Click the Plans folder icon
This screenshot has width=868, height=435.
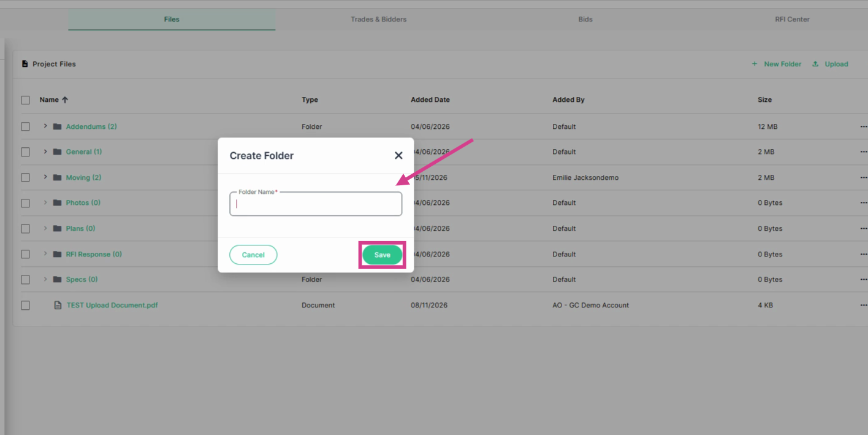pyautogui.click(x=58, y=229)
